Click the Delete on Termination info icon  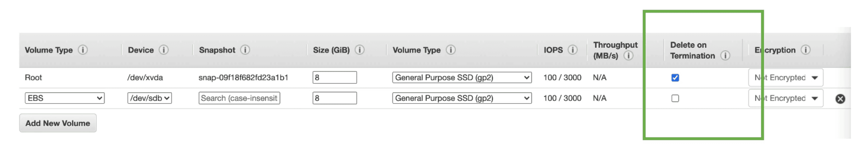coord(725,56)
